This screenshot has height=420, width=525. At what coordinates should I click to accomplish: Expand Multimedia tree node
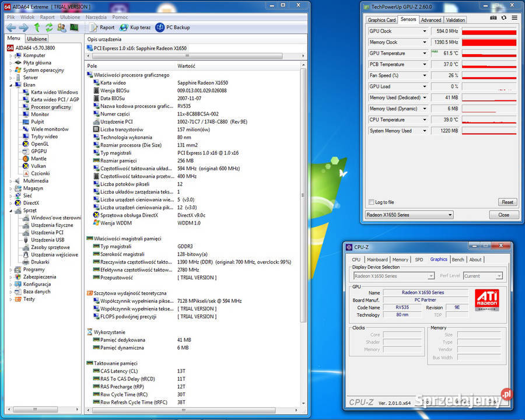click(x=10, y=181)
